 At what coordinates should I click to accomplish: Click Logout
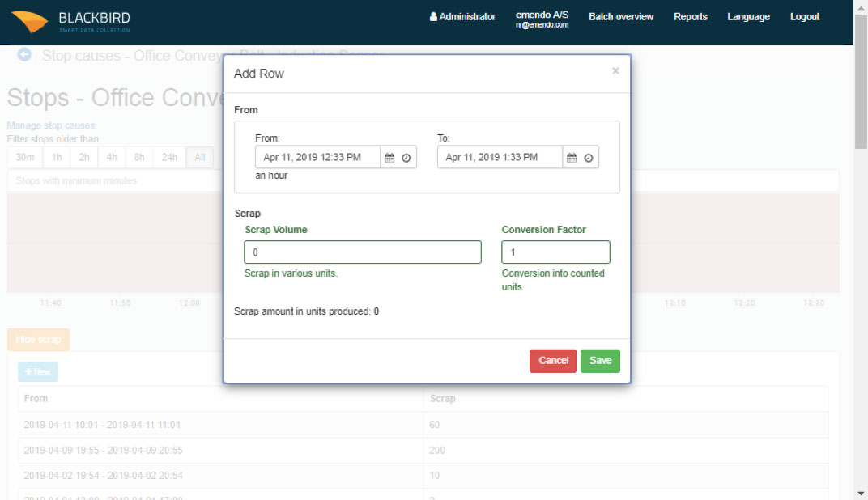(x=804, y=17)
